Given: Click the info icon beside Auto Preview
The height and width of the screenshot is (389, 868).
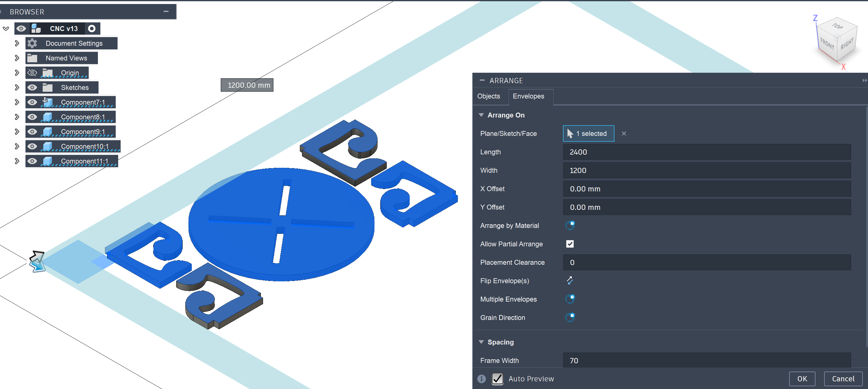Looking at the screenshot, I should tap(482, 379).
